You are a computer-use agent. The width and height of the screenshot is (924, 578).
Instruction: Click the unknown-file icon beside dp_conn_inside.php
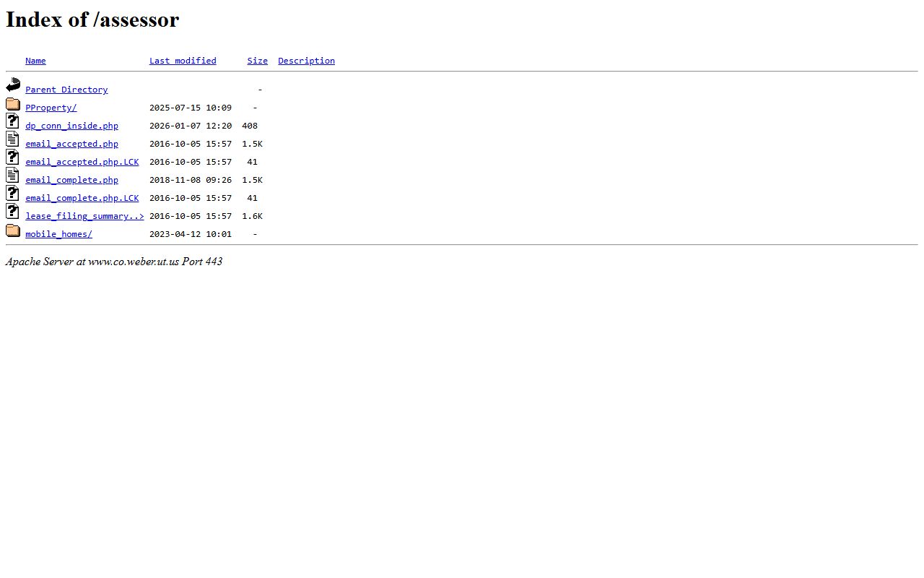pyautogui.click(x=12, y=121)
